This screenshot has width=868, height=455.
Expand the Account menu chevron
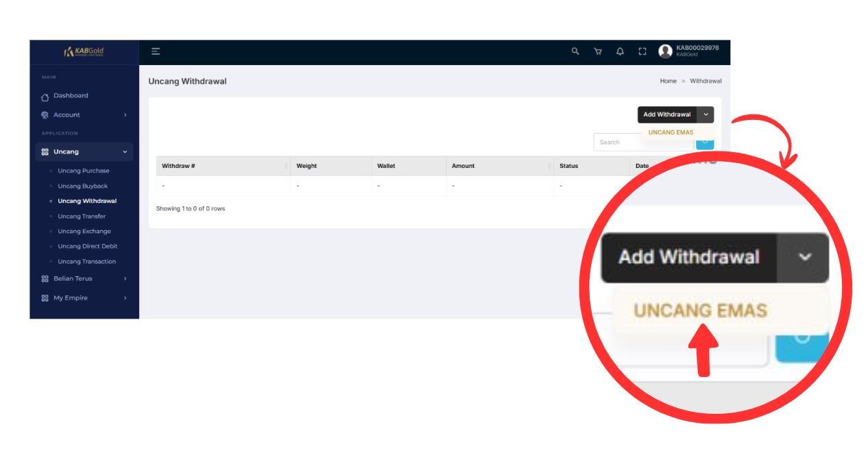(x=125, y=115)
